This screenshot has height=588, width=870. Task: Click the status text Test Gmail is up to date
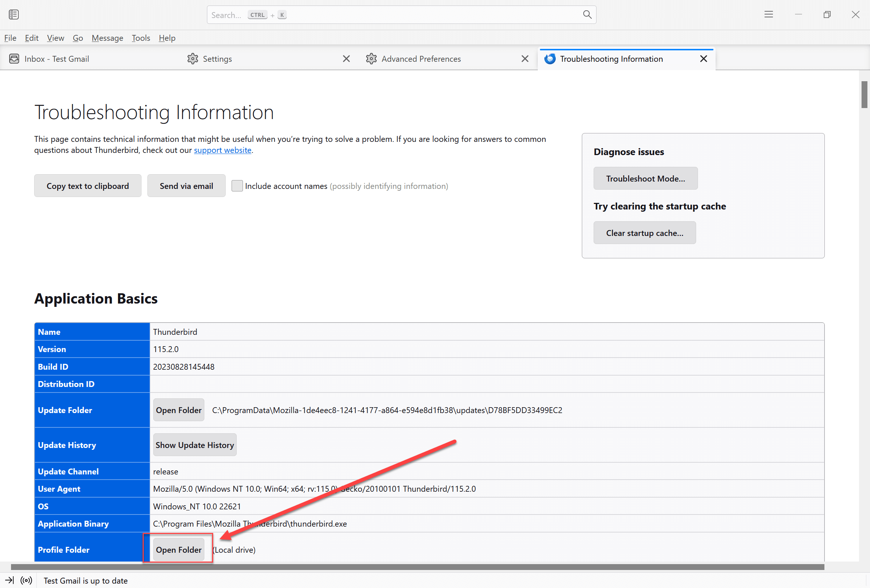(x=85, y=581)
